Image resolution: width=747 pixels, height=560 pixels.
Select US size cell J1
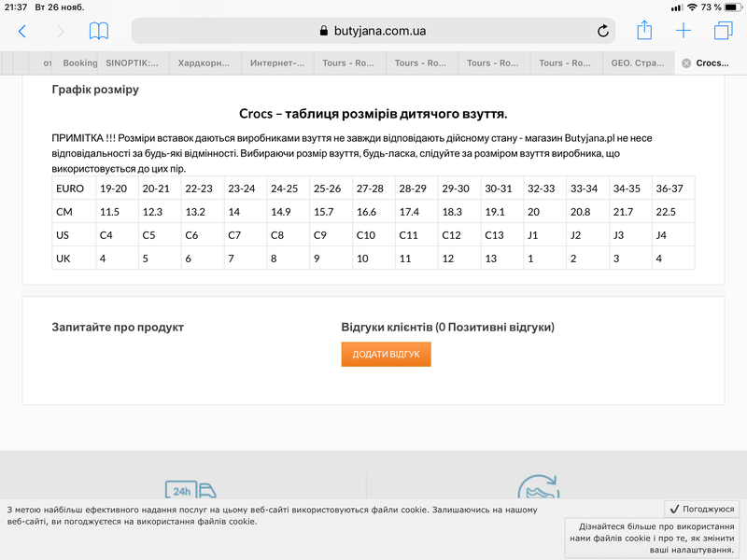tap(545, 235)
